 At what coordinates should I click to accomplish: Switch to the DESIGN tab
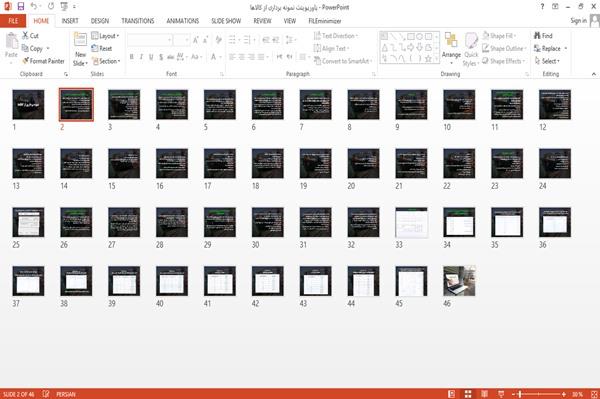100,21
